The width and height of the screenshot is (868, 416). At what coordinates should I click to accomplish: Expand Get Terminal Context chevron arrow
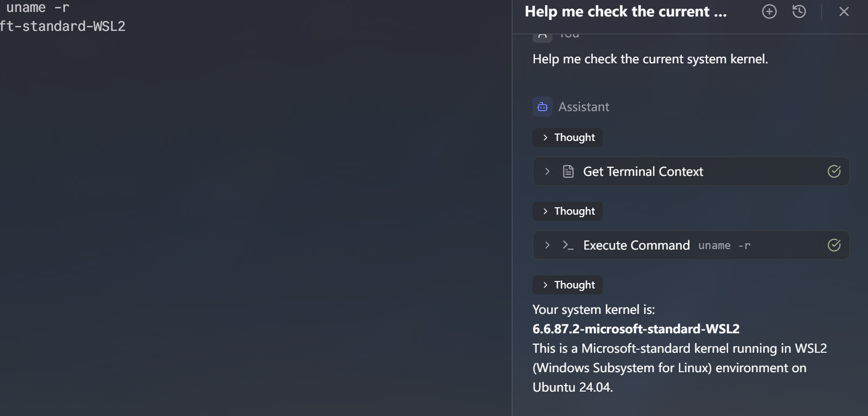[547, 171]
